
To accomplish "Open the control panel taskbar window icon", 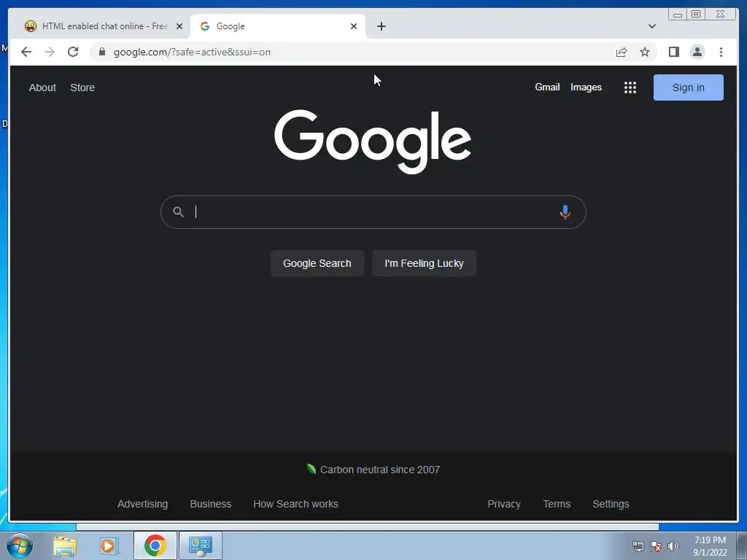I will pos(200,545).
